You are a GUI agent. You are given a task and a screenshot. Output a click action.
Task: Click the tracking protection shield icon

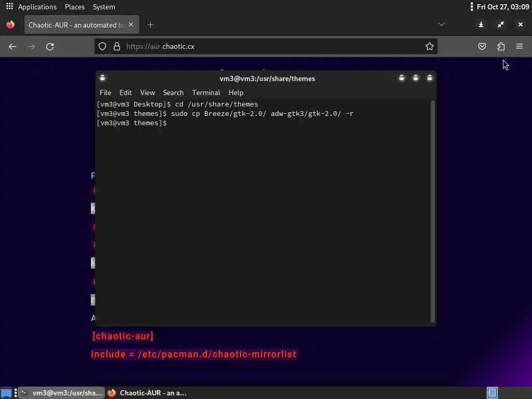[x=102, y=46]
